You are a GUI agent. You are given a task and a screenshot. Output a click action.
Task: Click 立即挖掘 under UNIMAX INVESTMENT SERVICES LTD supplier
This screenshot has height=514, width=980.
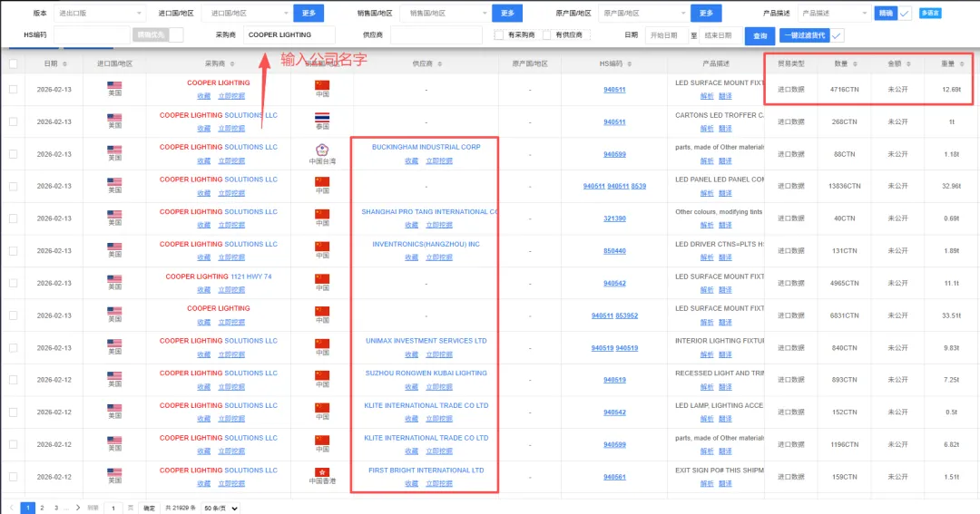[x=439, y=354]
